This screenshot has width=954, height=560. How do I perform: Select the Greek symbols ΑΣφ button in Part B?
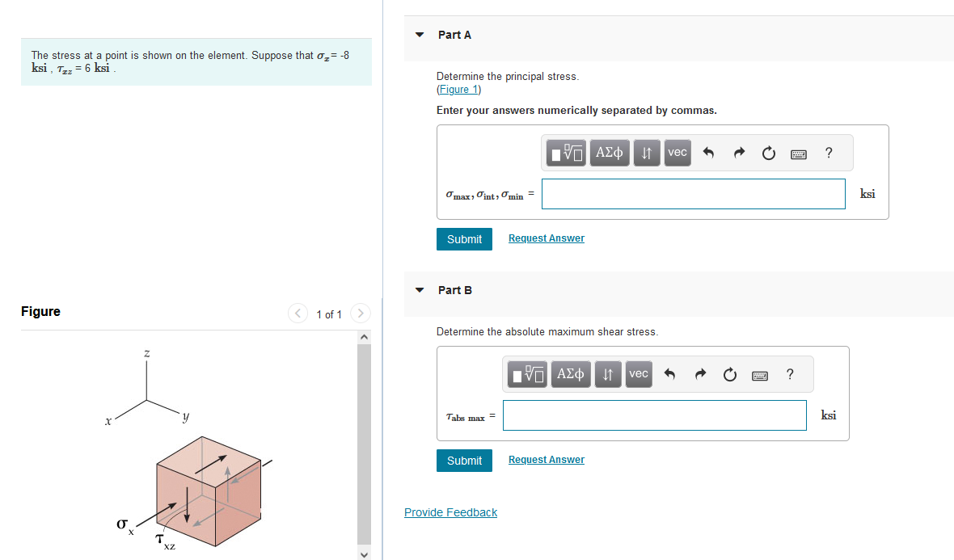(x=570, y=374)
